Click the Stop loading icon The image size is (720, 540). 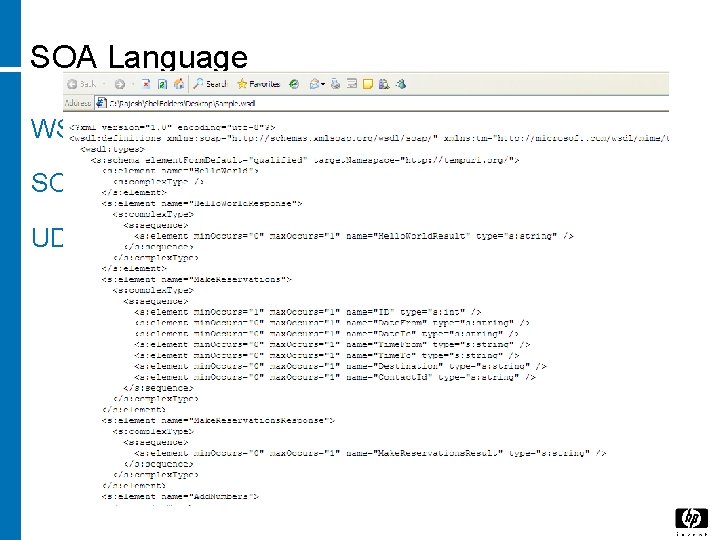click(x=146, y=84)
